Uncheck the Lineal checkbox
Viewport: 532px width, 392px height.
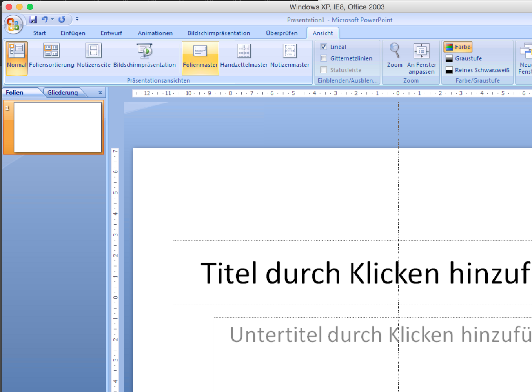[324, 47]
